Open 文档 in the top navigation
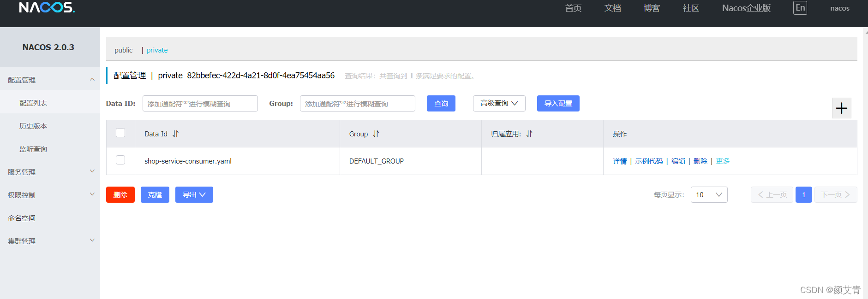The height and width of the screenshot is (299, 868). pyautogui.click(x=612, y=8)
